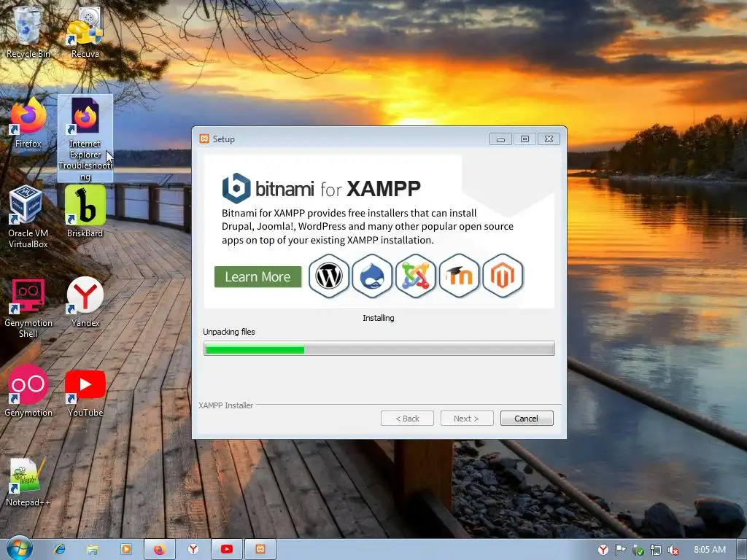Select the BriskBard desktop icon
747x560 pixels.
pos(85,211)
